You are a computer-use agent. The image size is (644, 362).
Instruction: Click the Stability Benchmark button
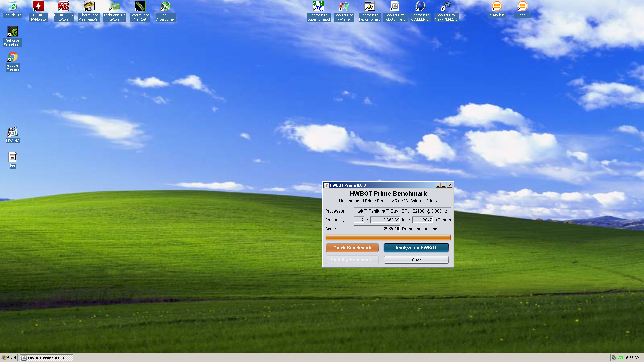(x=352, y=260)
